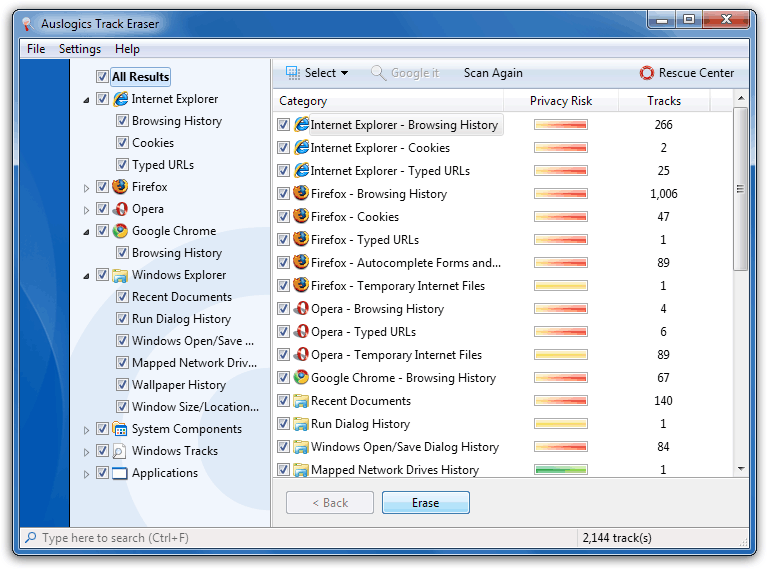Image resolution: width=767 pixels, height=569 pixels.
Task: Expand the Applications tree node
Action: [86, 474]
